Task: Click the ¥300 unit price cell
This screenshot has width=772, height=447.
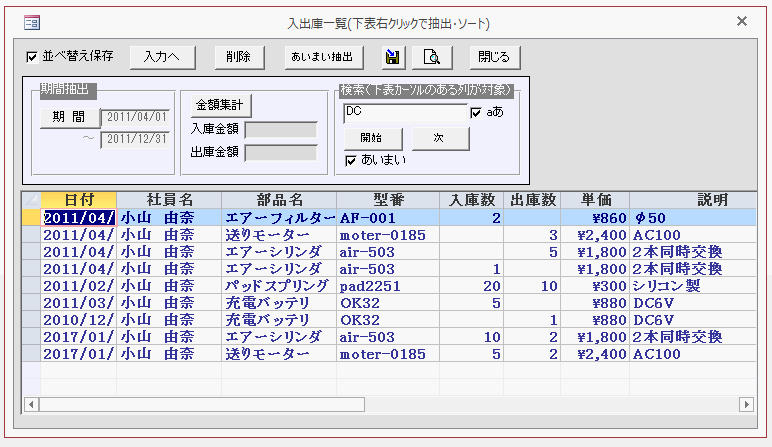Action: point(595,286)
